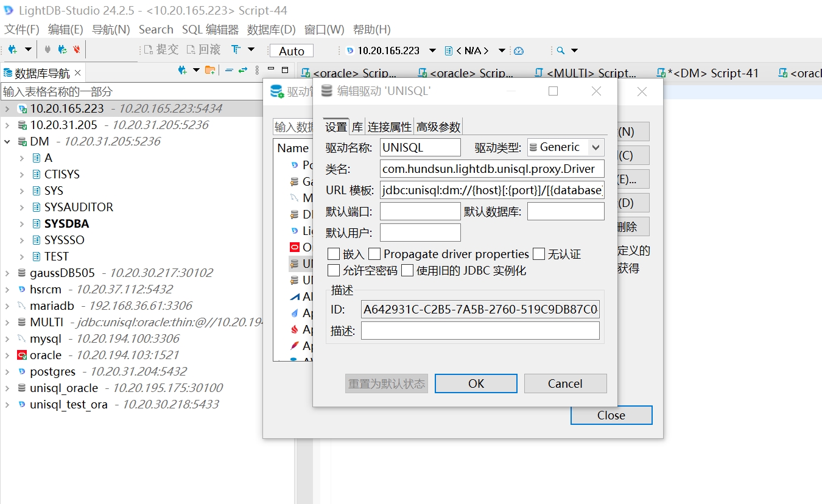Open the 窗口(W) menu

point(325,29)
